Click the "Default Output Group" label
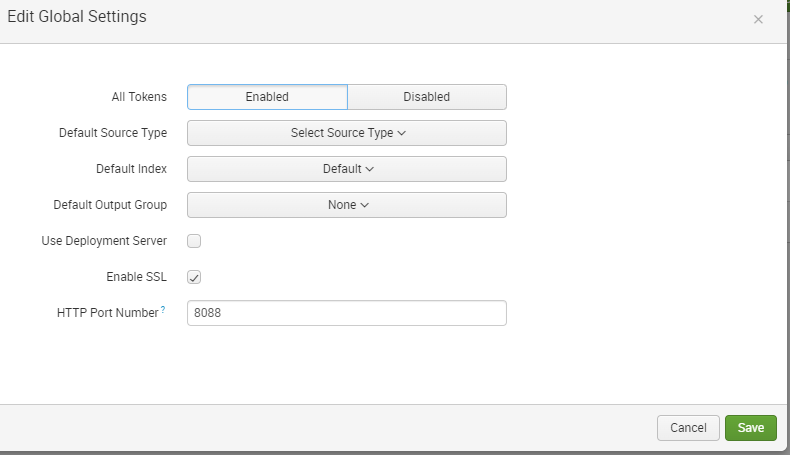790x455 pixels. [110, 205]
